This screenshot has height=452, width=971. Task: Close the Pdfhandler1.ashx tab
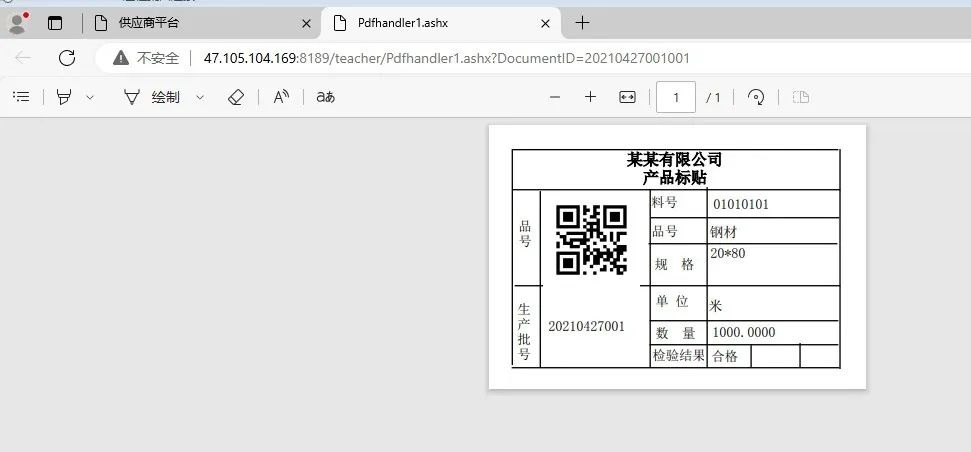coord(545,22)
